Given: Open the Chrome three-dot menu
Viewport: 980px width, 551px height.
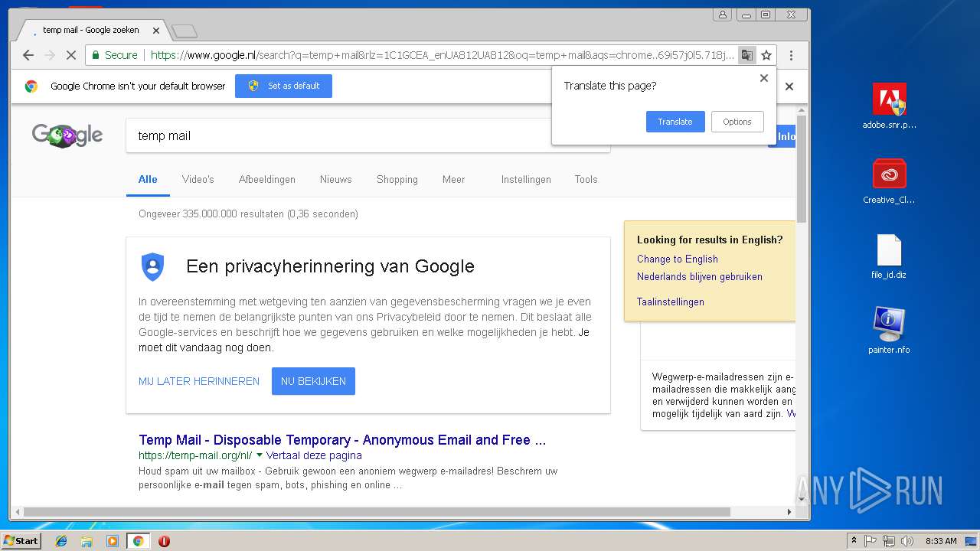Looking at the screenshot, I should coord(791,55).
